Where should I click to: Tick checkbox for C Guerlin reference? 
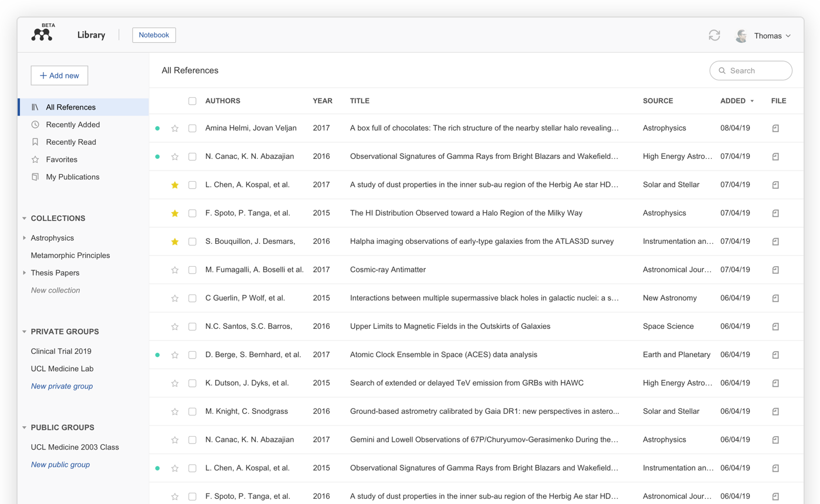tap(192, 298)
